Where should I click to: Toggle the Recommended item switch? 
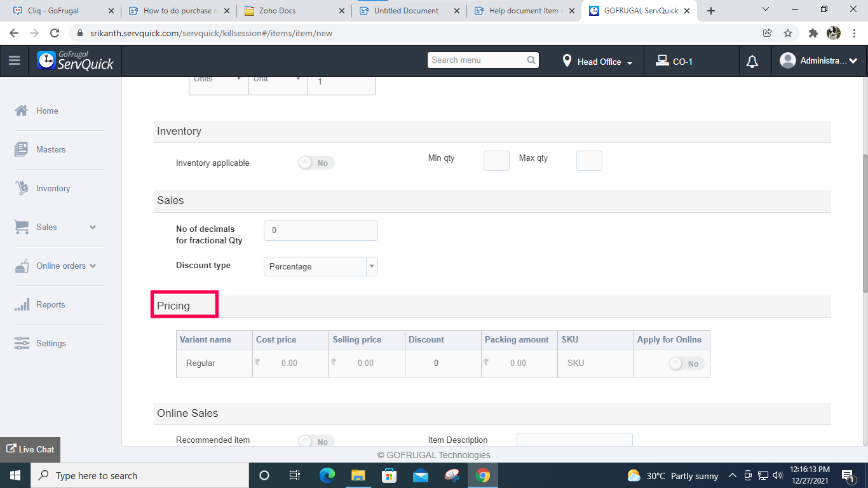pos(316,441)
